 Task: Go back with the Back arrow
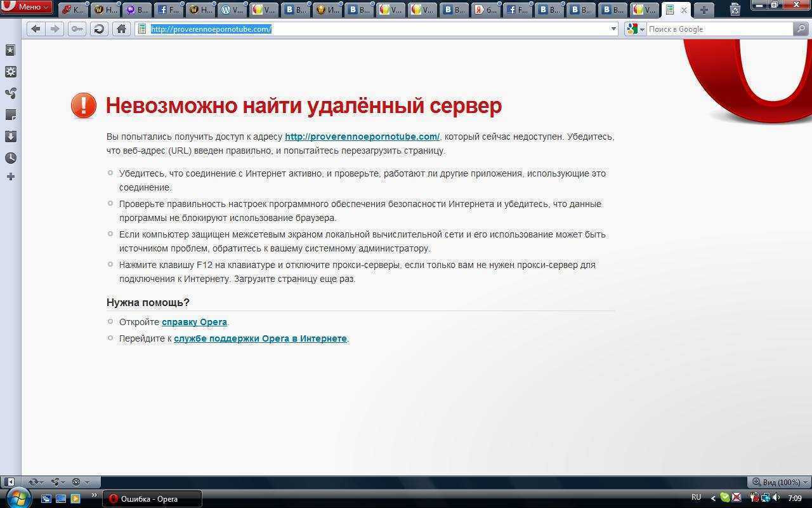tap(36, 29)
